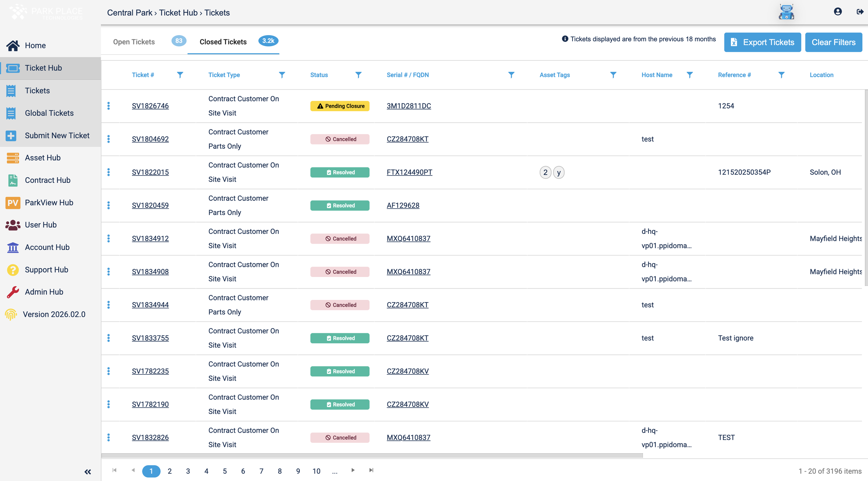Jump to the last page arrow
This screenshot has height=481, width=868.
[x=371, y=470]
